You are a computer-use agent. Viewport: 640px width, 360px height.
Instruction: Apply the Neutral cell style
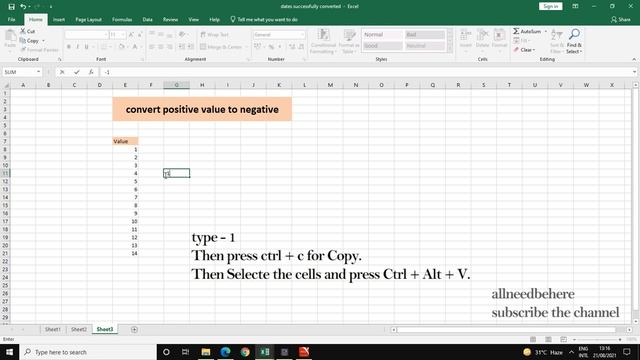click(424, 46)
